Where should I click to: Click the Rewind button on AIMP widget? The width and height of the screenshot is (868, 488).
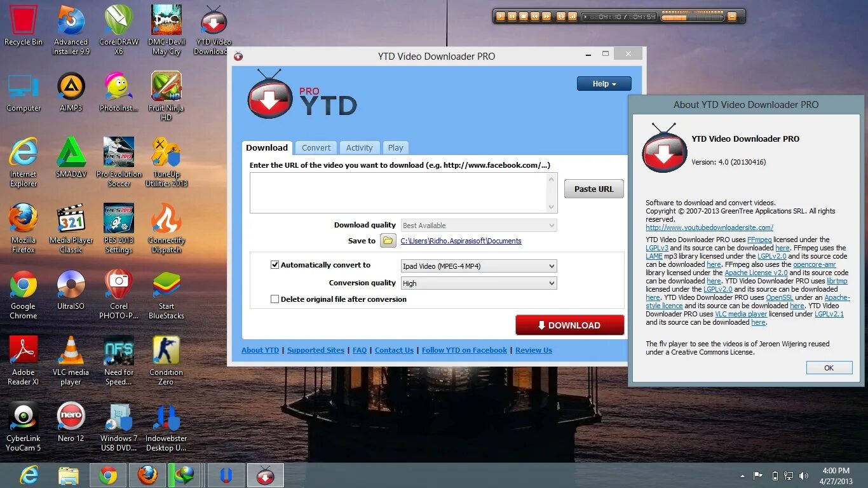click(x=535, y=17)
